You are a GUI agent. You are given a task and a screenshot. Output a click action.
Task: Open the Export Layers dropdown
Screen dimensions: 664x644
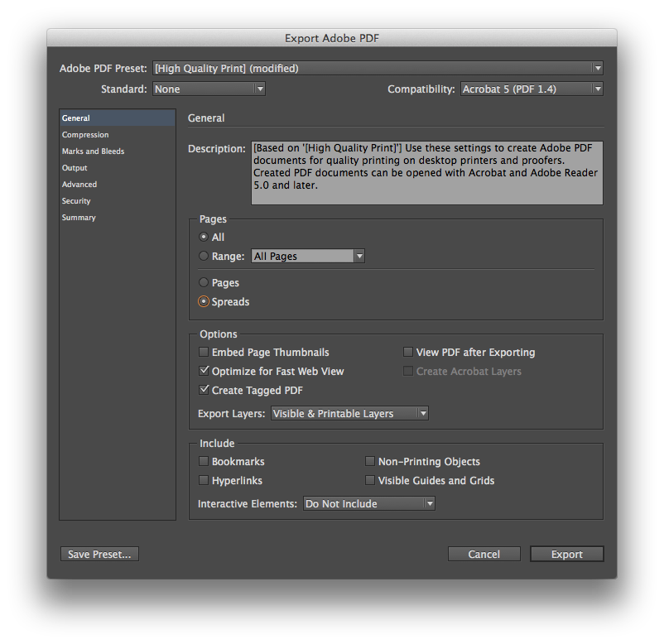click(x=349, y=413)
